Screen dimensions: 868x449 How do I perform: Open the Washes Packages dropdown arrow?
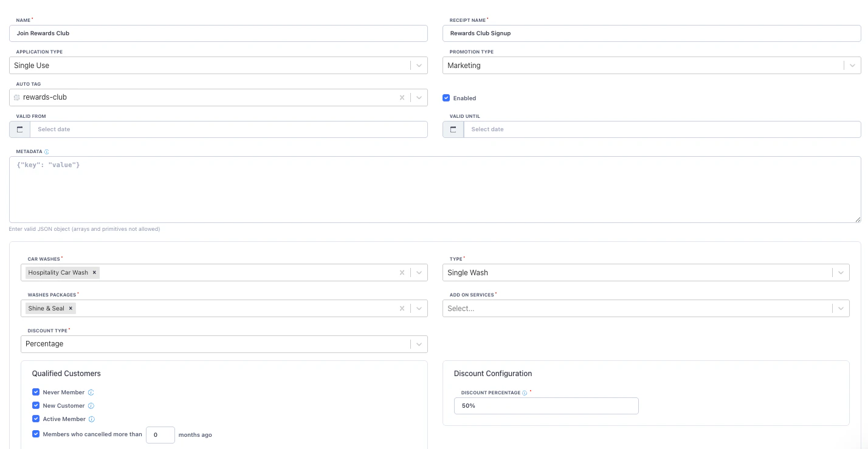(x=419, y=309)
